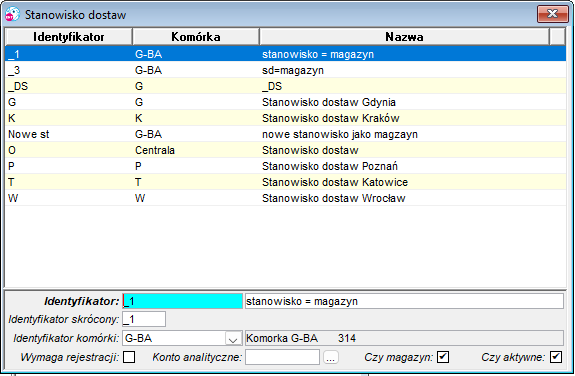Image resolution: width=575 pixels, height=376 pixels.
Task: Focus the cyan Identyfikator input field
Action: [x=182, y=301]
